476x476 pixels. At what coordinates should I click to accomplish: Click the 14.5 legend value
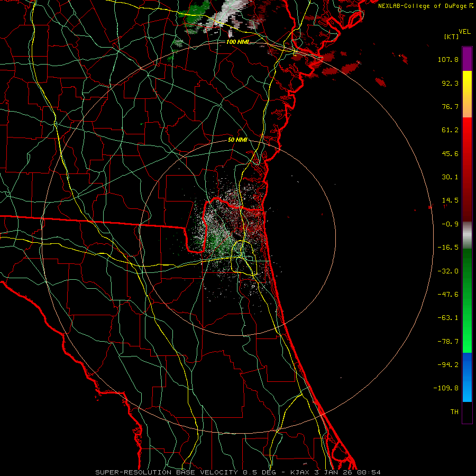[x=450, y=200]
